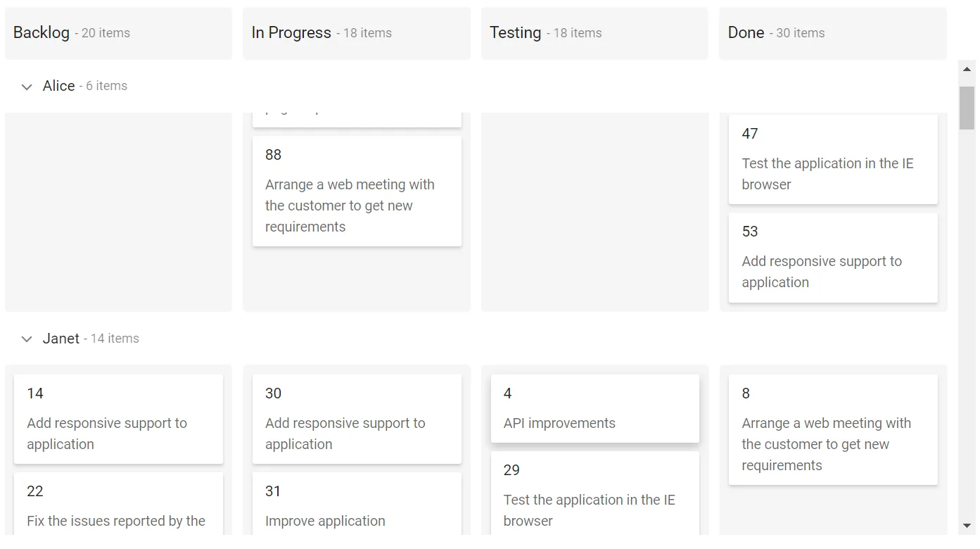Select the Done column header

pos(833,33)
